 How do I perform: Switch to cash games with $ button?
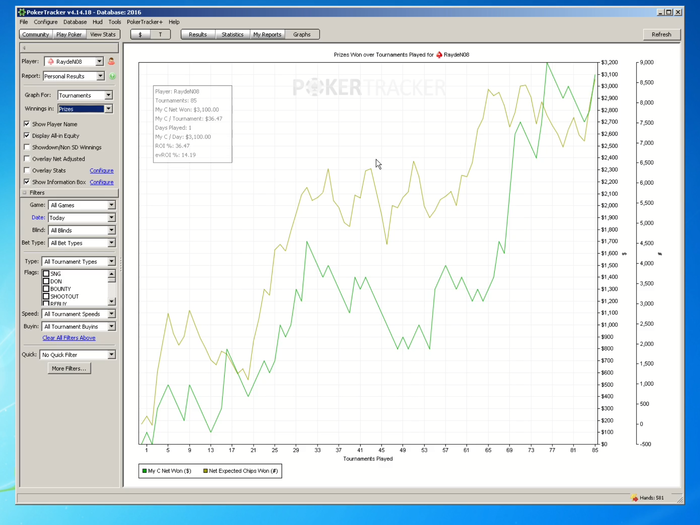click(x=140, y=34)
